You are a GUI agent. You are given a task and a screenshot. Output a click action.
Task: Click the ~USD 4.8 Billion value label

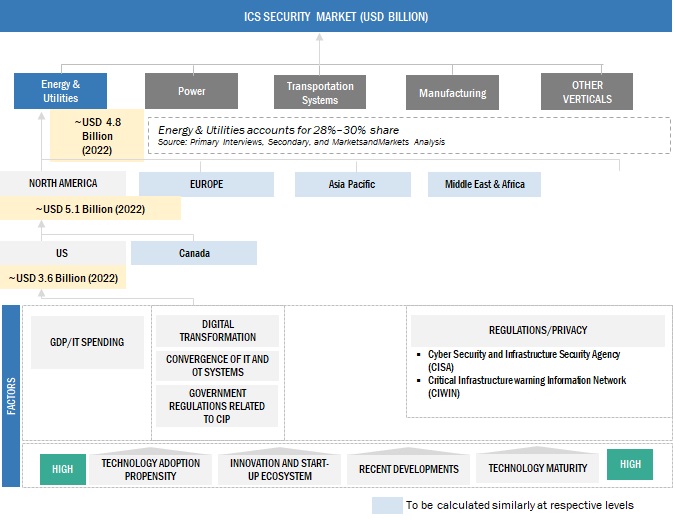pos(99,136)
